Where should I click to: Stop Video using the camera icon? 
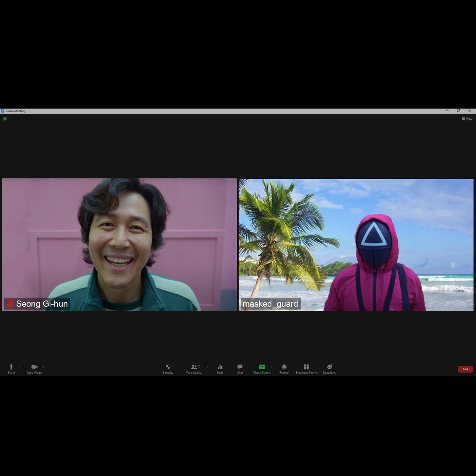[34, 369]
